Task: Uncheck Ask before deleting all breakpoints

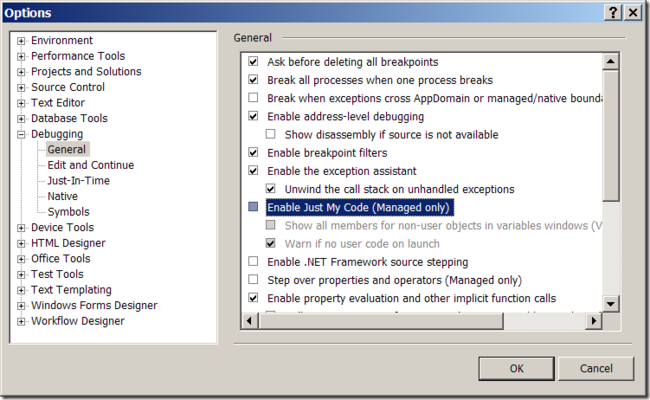Action: click(x=253, y=61)
